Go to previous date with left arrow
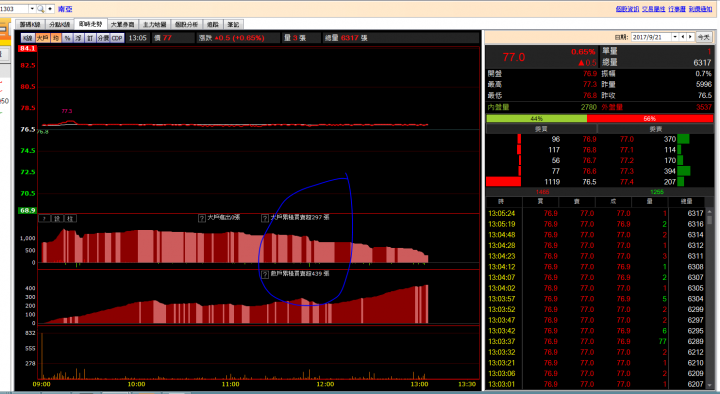The width and height of the screenshot is (720, 394). (x=683, y=37)
